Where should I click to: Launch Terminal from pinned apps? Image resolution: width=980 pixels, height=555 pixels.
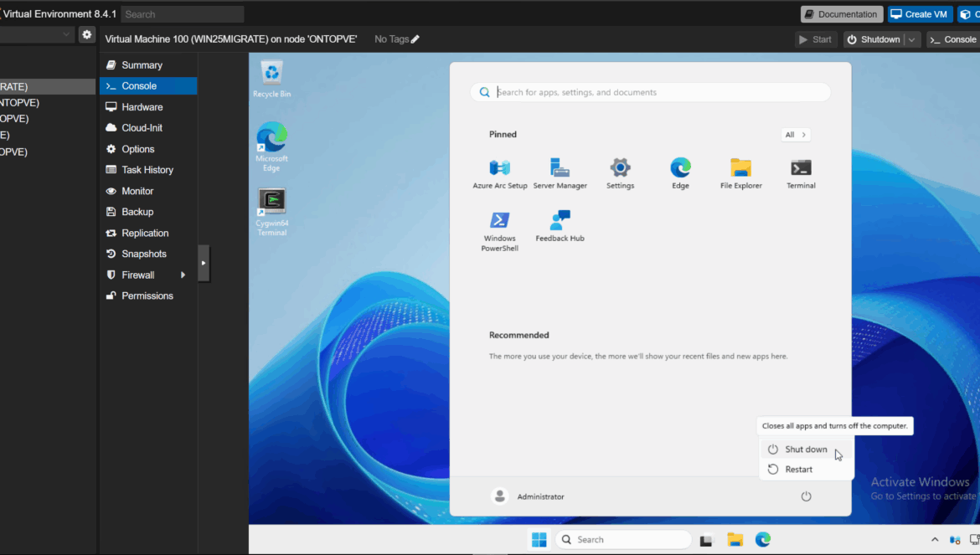click(x=801, y=173)
